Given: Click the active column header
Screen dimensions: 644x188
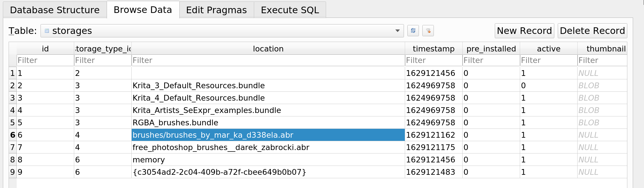Looking at the screenshot, I should [x=549, y=49].
